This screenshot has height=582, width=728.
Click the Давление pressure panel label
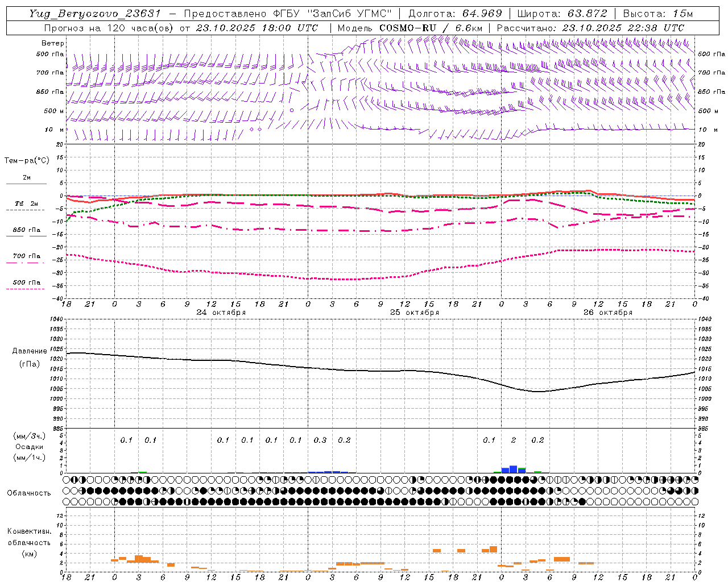tap(30, 351)
